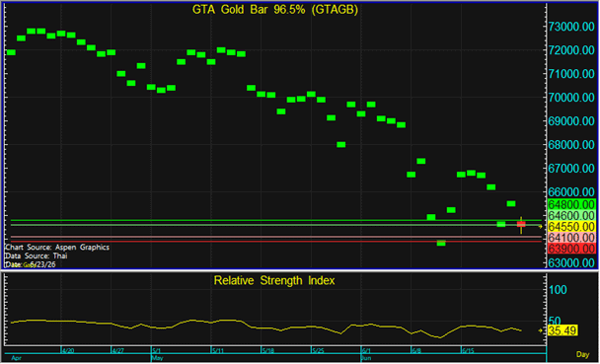Select the RSI 50 axis label
Screen dimensions: 600x364
coord(555,321)
